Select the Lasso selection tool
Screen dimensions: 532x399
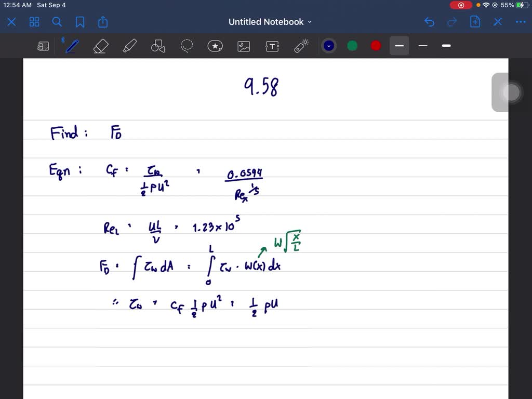pyautogui.click(x=187, y=46)
